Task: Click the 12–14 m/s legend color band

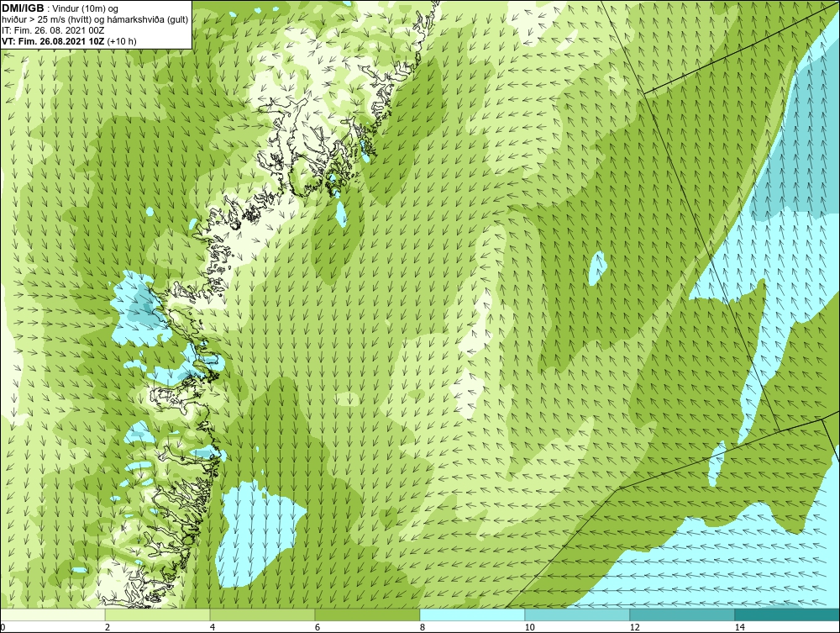Action: pyautogui.click(x=682, y=615)
